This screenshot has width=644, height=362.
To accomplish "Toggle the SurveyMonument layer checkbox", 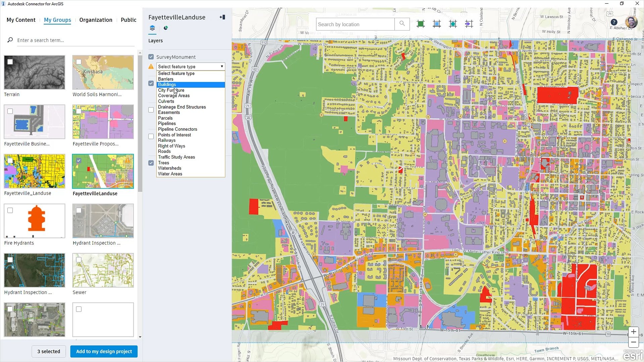I will pos(151,57).
